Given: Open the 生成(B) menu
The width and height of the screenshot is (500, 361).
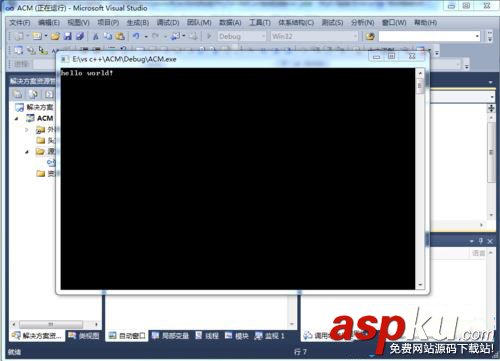Looking at the screenshot, I should 138,23.
